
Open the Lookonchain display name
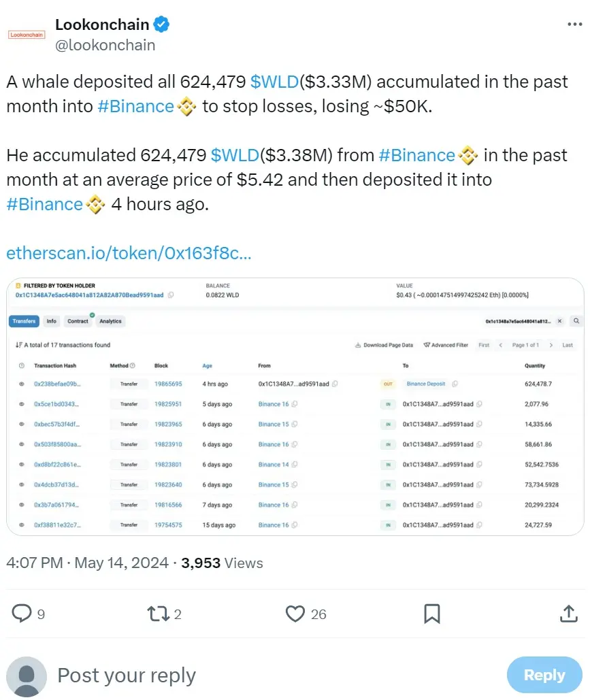pos(102,25)
